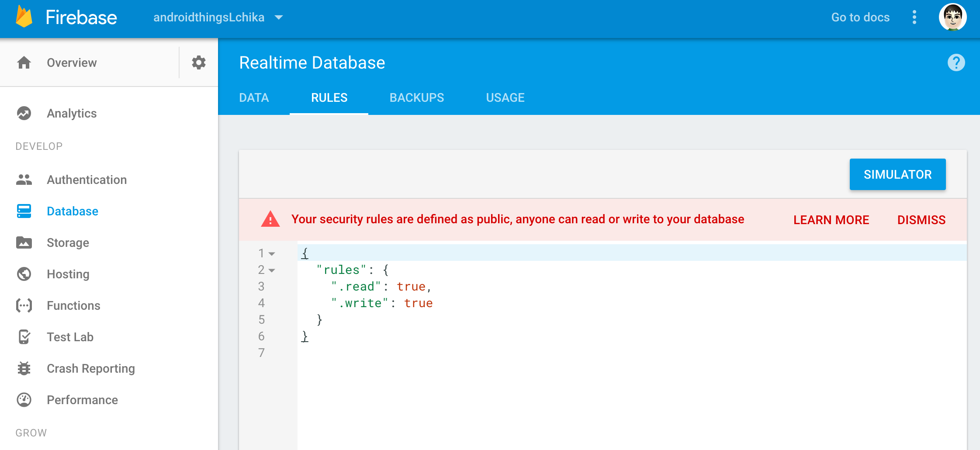
Task: Click the true value on the .write line
Action: pos(418,303)
